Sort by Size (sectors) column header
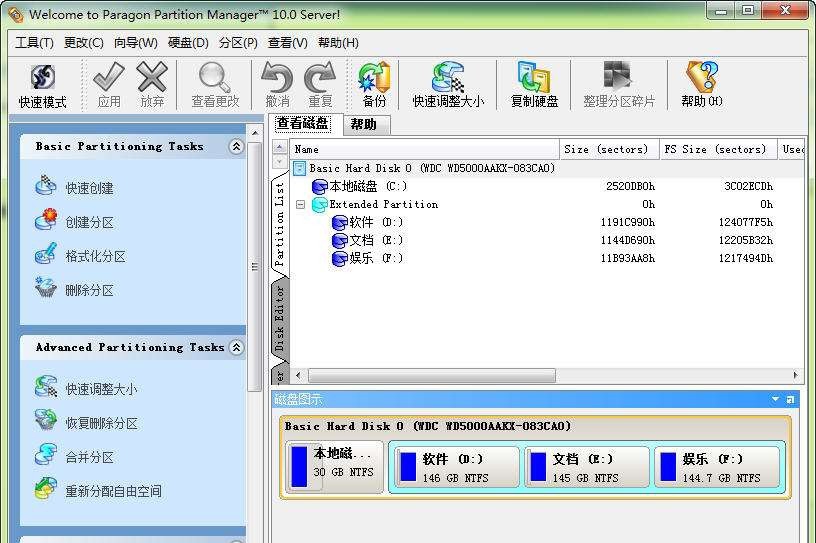 607,149
